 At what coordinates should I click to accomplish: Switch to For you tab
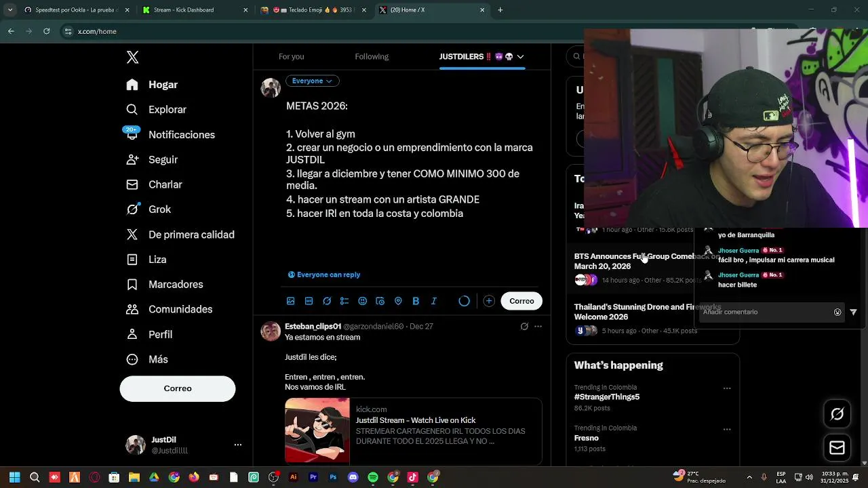tap(291, 57)
